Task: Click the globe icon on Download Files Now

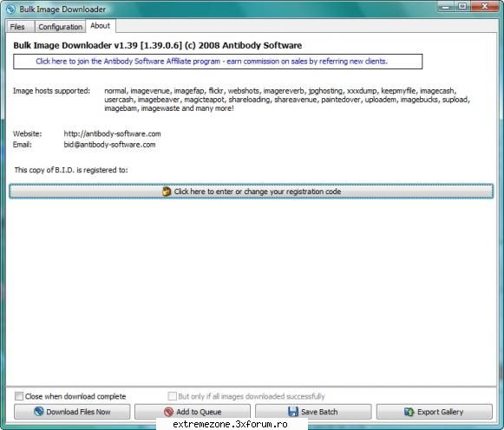Action: [39, 412]
